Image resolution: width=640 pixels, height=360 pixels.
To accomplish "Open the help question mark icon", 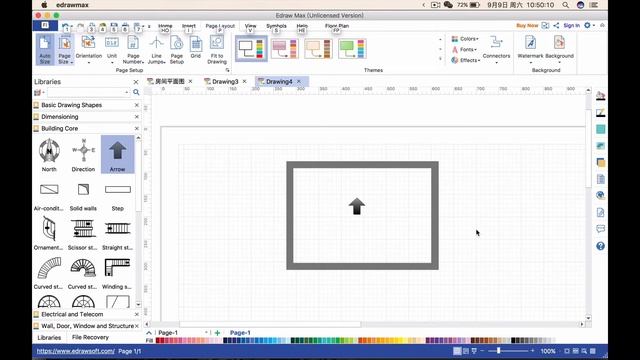I will coord(600,246).
